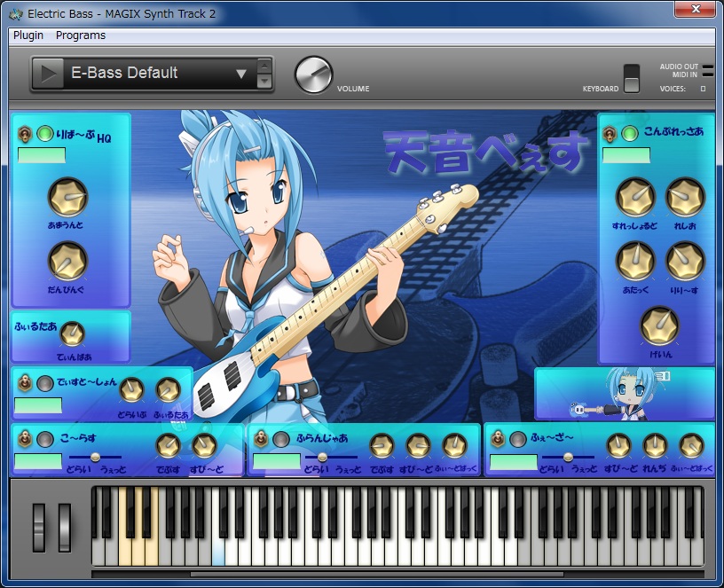Click the play preview button beside E-Bass Default
This screenshot has width=724, height=588.
coord(49,73)
